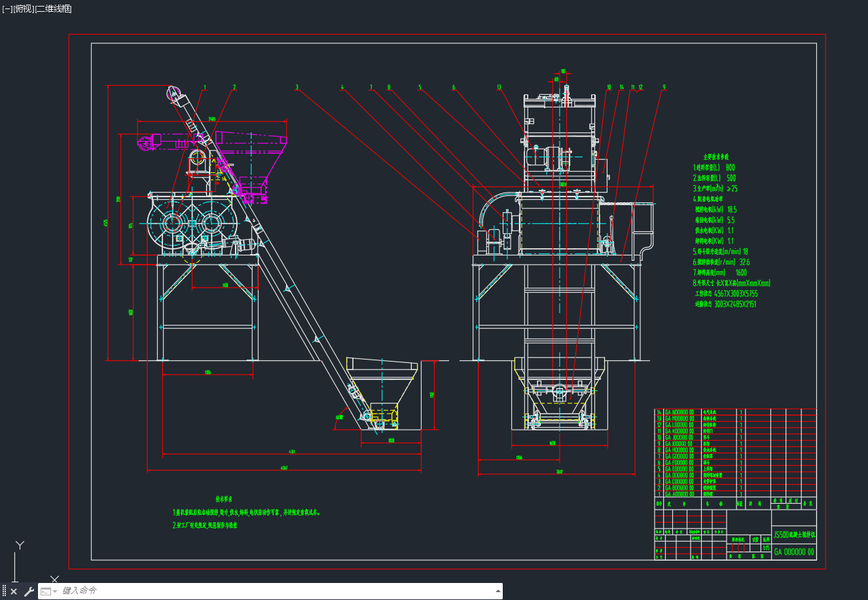868x600 pixels.
Task: Select transport dimensions text 3003X2485X2151
Action: pos(736,304)
